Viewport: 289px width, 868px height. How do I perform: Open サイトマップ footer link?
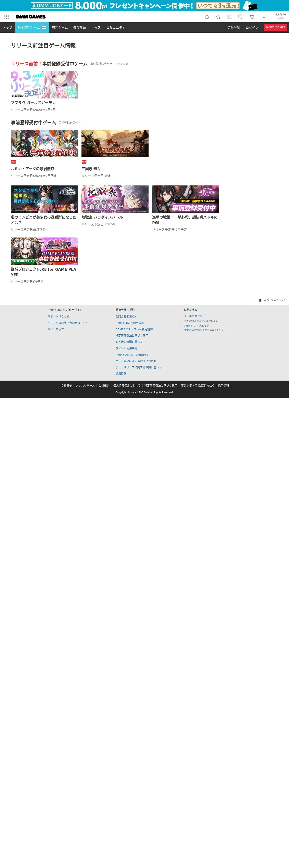[x=56, y=329]
